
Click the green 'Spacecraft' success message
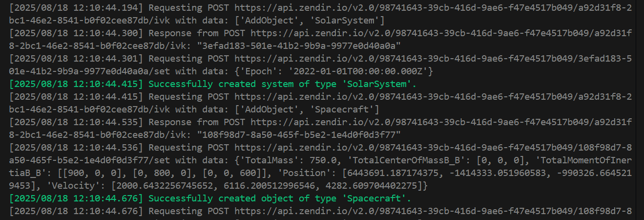point(280,198)
